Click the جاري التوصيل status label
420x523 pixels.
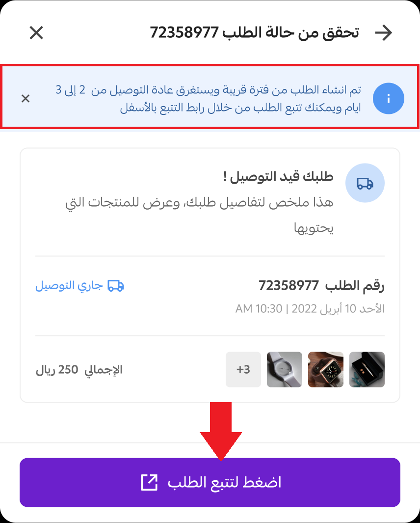pyautogui.click(x=69, y=286)
